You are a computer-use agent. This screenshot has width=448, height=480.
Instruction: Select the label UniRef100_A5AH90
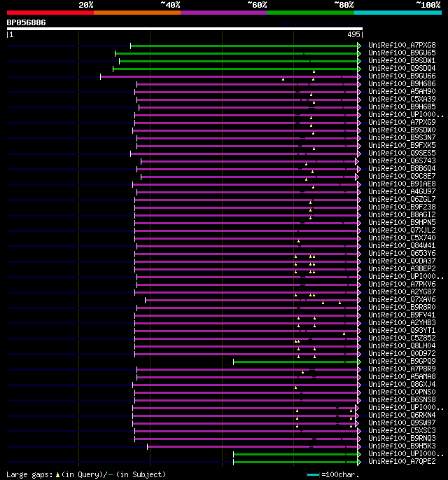tap(402, 92)
